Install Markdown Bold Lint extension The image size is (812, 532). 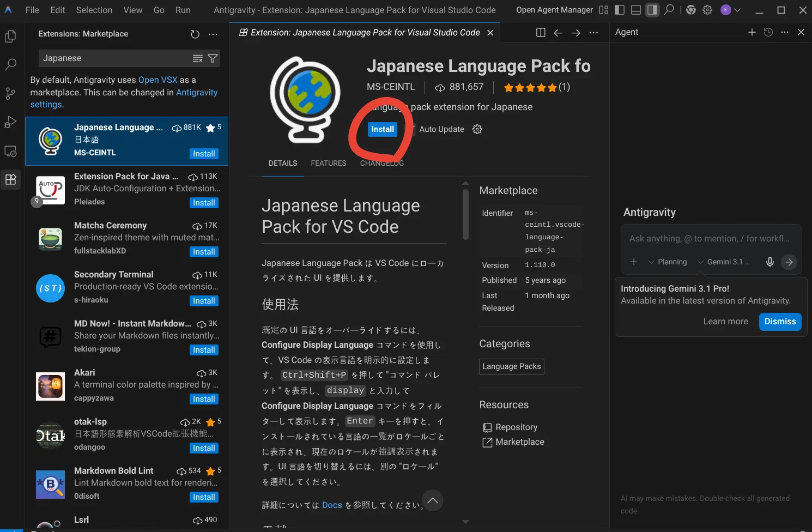tap(204, 497)
